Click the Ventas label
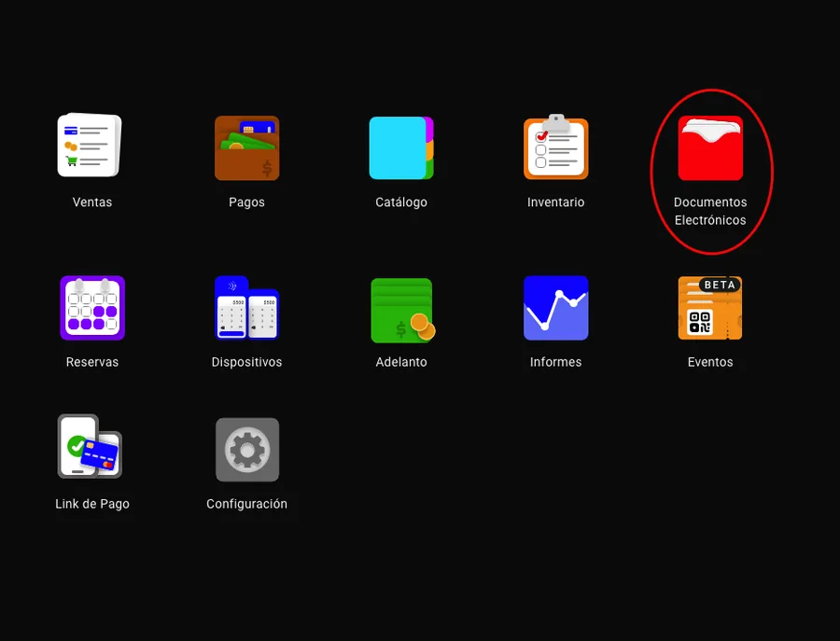 (x=92, y=202)
